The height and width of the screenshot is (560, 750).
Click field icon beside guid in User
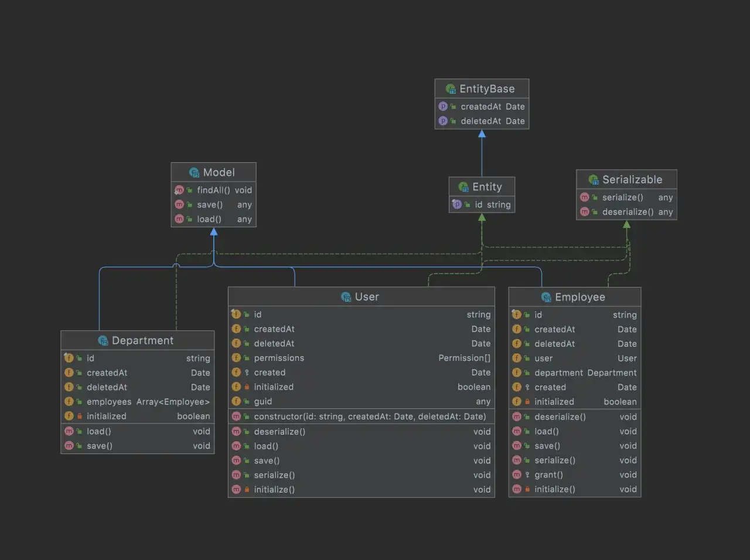(236, 401)
